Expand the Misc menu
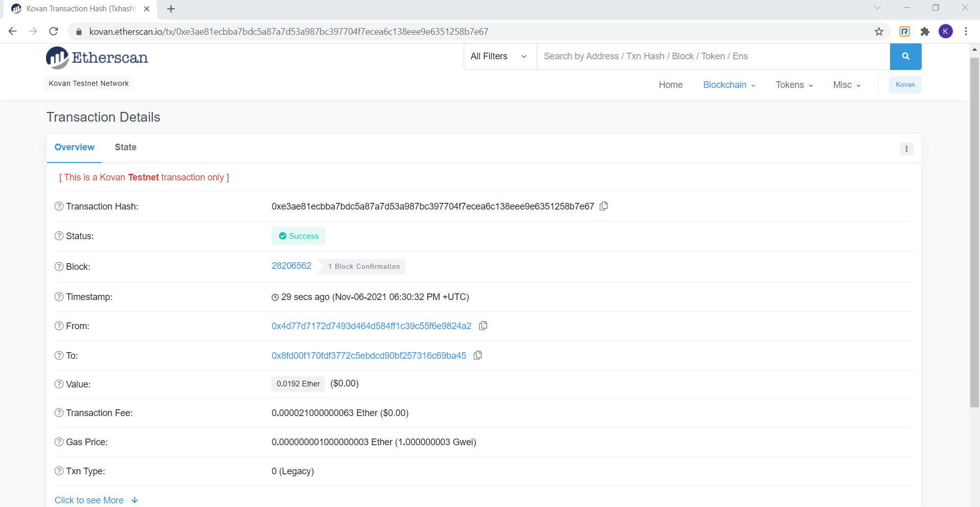 pyautogui.click(x=847, y=85)
